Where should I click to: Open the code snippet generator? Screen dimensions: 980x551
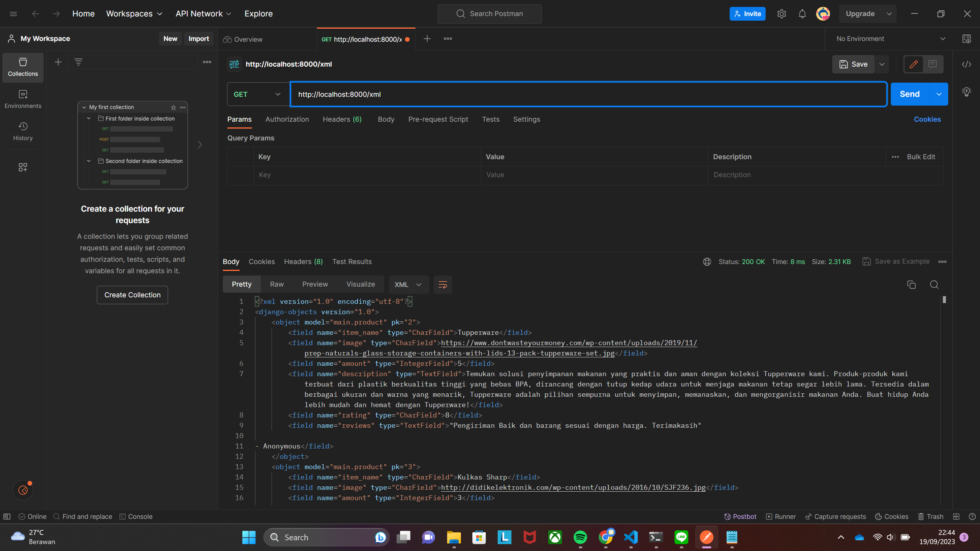(x=967, y=64)
